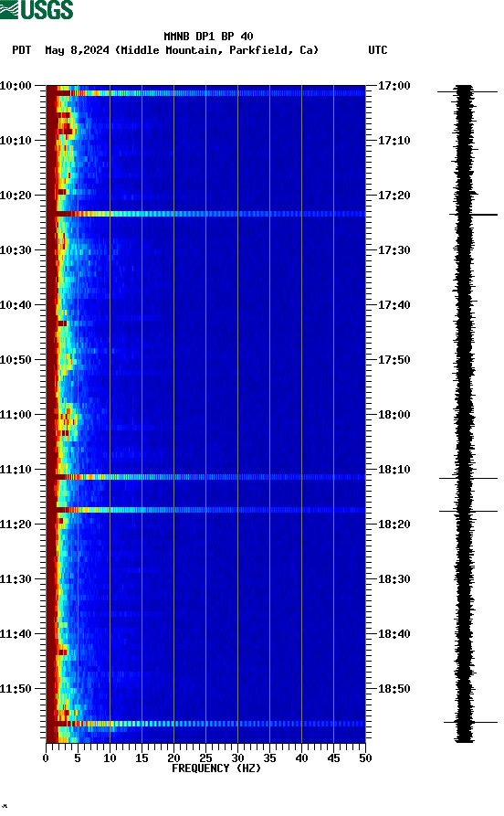
Task: Click the '10:10' PDT time label
Action: [x=16, y=141]
